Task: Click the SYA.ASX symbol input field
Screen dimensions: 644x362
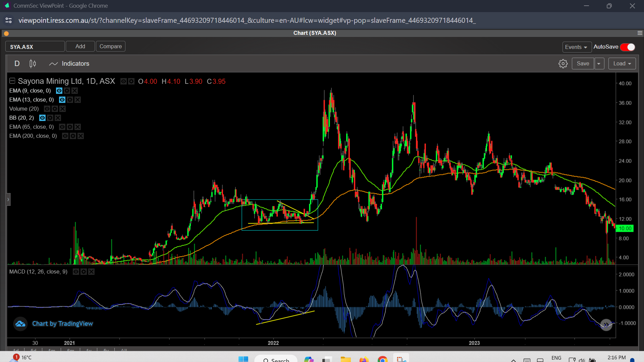Action: point(35,47)
